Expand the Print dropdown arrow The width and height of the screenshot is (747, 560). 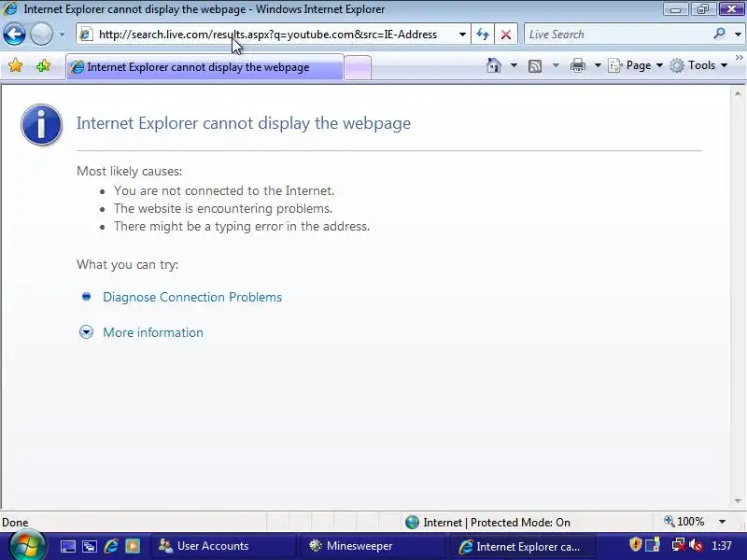pos(598,65)
